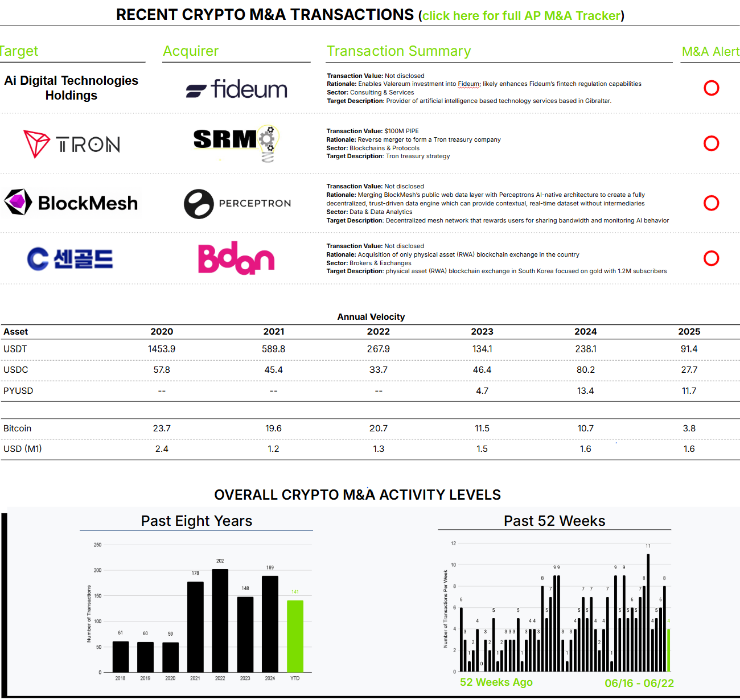Click the Blockchains & Protocols sector line
This screenshot has width=740, height=700.
click(x=373, y=148)
